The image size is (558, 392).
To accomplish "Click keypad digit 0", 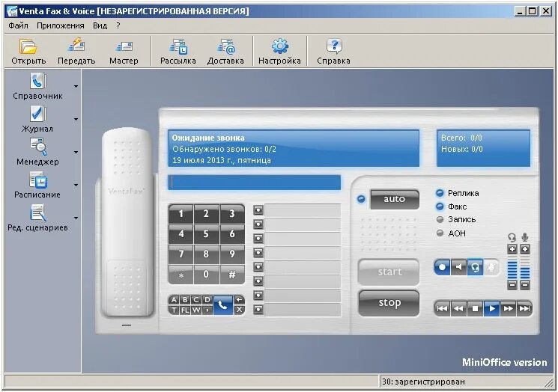I will (x=206, y=275).
